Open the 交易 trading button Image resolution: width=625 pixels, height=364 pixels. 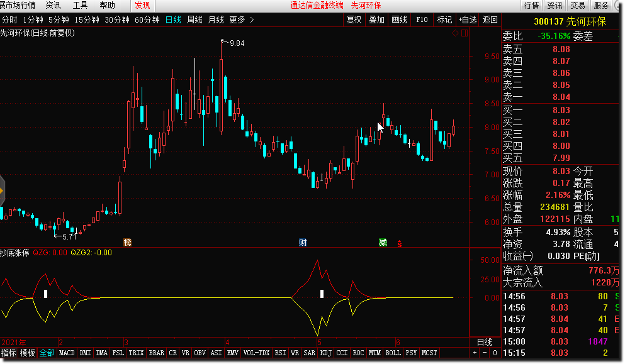[x=578, y=6]
